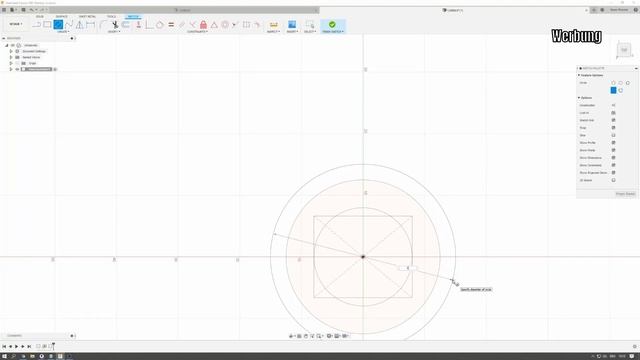Toggle the 3D Sketch checkbox

point(613,180)
